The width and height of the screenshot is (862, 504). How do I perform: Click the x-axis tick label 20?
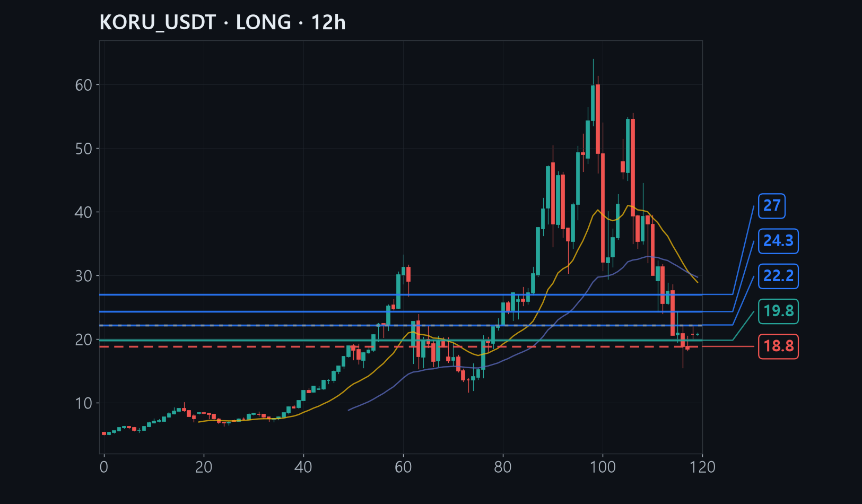coord(204,467)
